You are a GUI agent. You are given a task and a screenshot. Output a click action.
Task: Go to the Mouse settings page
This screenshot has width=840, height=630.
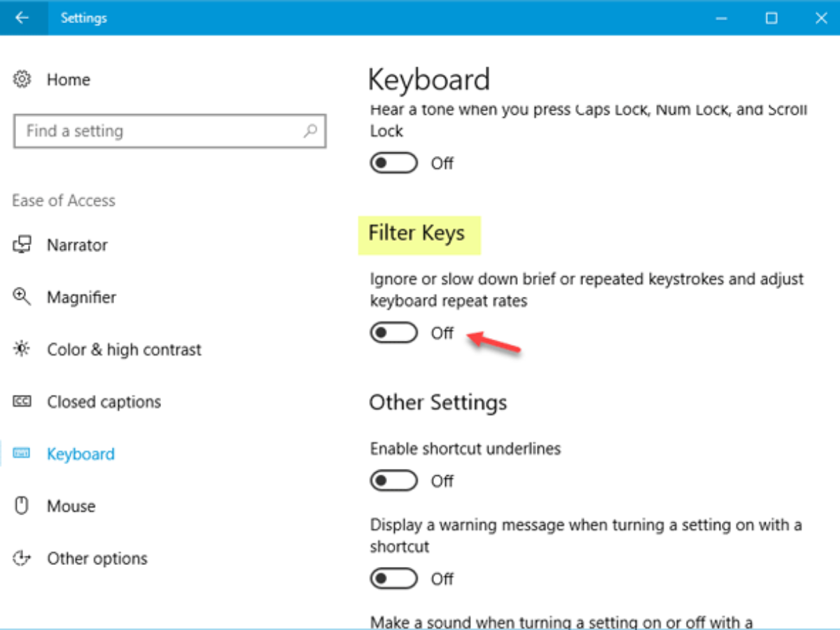[x=71, y=505]
